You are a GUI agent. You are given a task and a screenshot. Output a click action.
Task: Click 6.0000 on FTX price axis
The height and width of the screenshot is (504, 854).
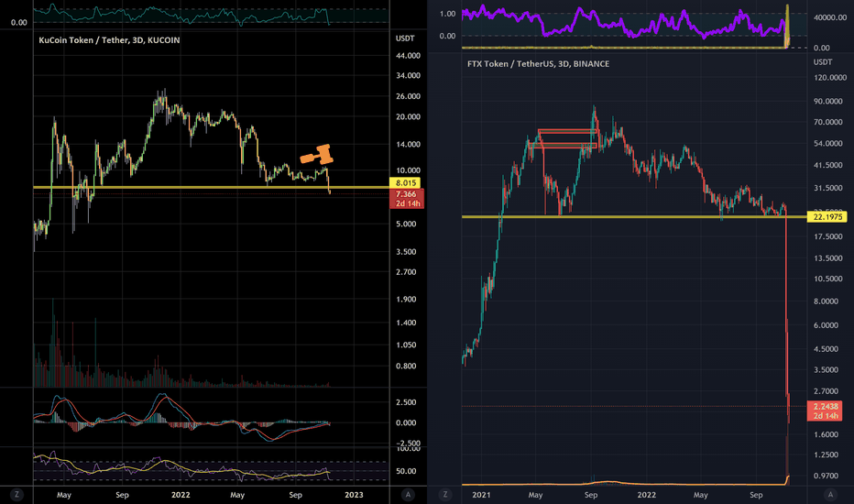point(826,325)
